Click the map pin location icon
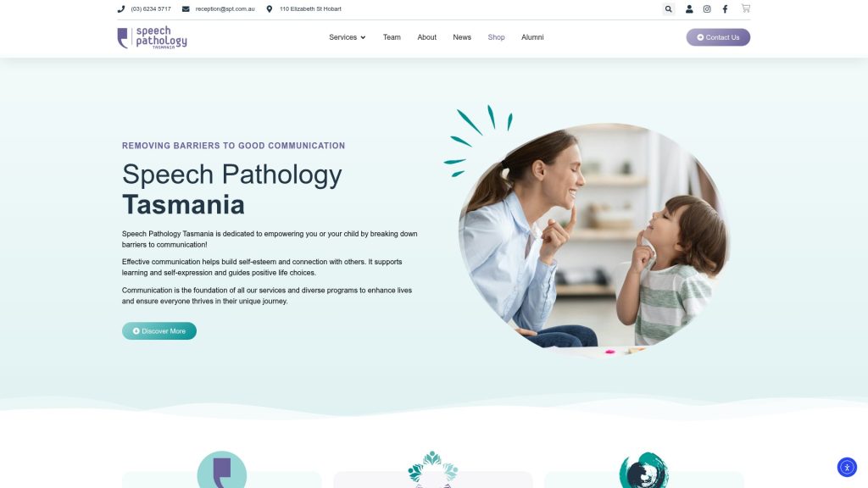 [x=269, y=8]
